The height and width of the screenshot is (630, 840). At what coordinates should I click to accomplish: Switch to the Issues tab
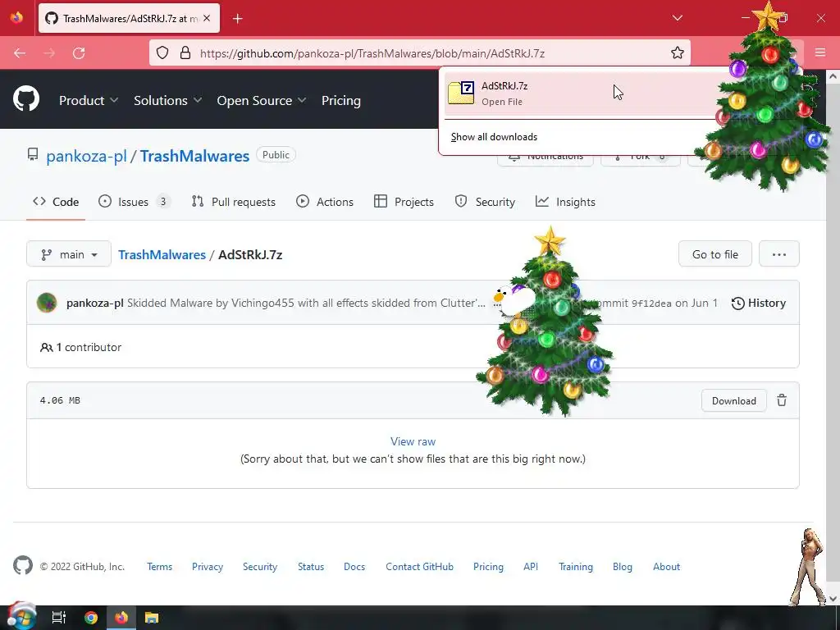[134, 202]
